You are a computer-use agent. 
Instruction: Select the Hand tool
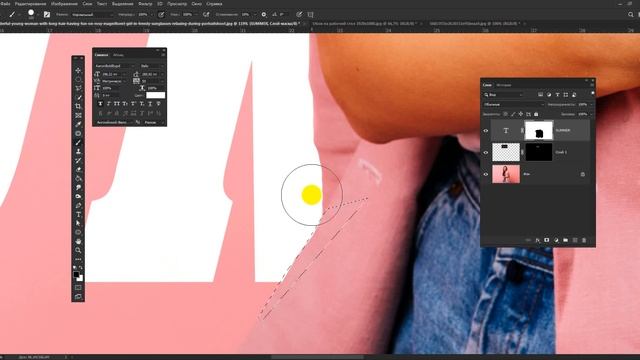click(78, 241)
